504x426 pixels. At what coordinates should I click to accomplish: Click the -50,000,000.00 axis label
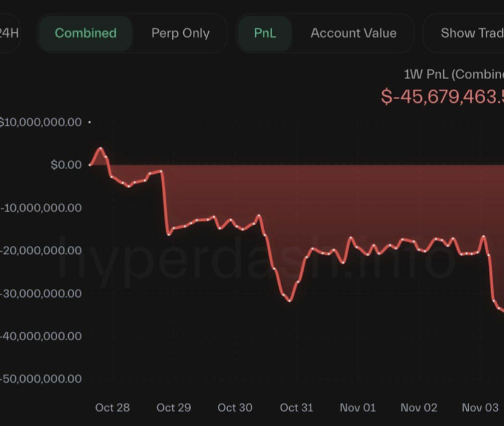[41, 379]
